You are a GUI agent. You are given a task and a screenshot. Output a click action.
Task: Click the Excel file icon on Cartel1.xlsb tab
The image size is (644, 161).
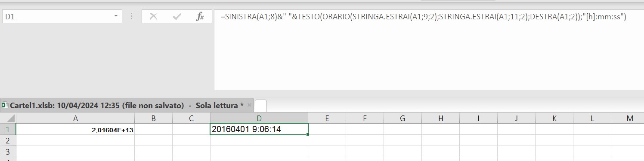pyautogui.click(x=5, y=105)
